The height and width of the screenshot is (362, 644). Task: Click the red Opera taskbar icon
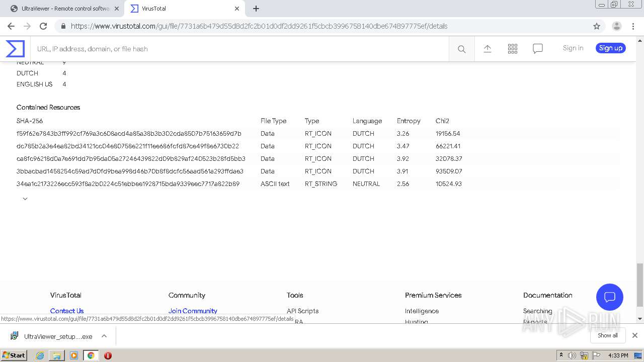point(108,355)
